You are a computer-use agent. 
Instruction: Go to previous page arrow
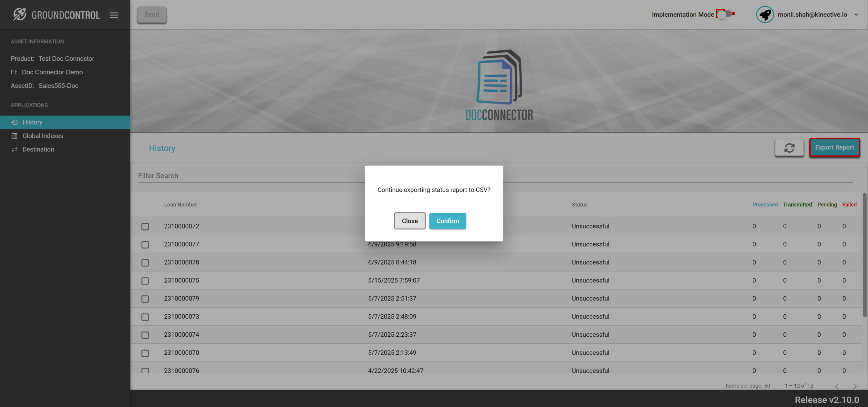(837, 386)
